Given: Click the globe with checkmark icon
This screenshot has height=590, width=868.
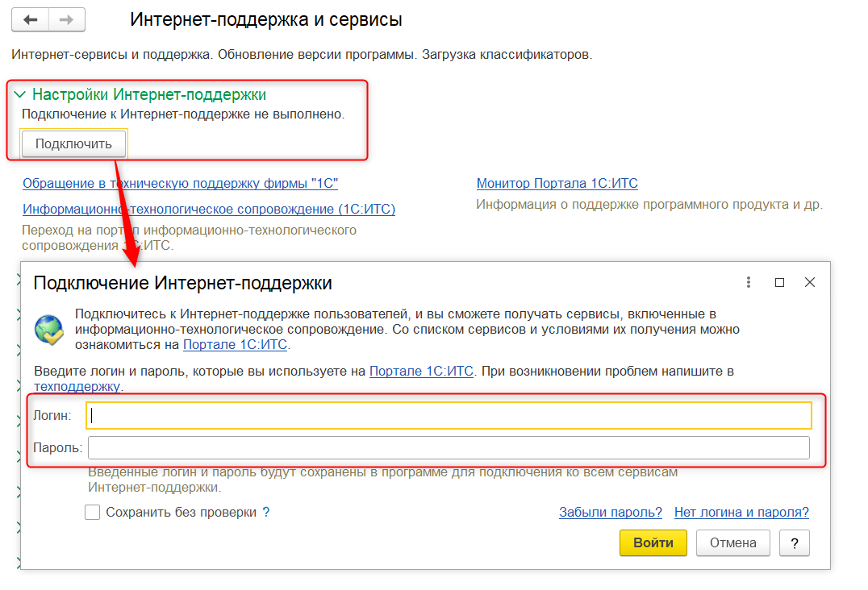Looking at the screenshot, I should click(48, 330).
